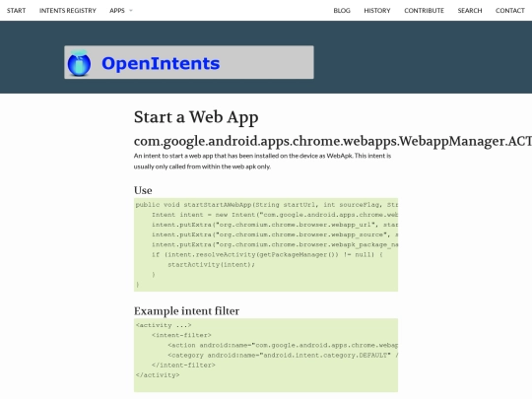This screenshot has height=399, width=532.
Task: Click the webapp_source putExtra code line
Action: pos(275,234)
